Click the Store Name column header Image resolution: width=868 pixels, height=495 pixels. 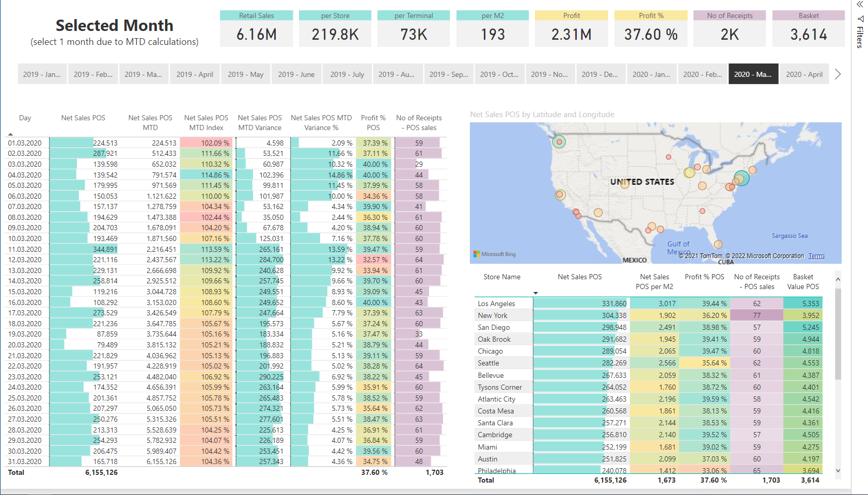point(502,277)
